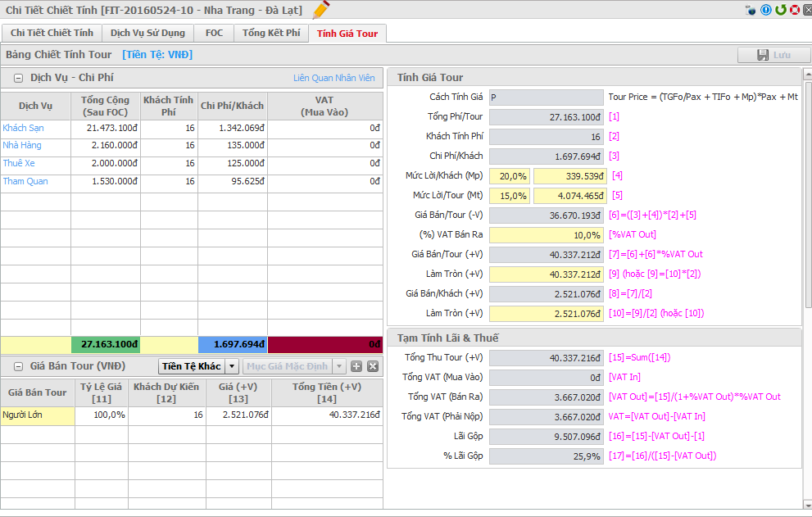Collapse the Giá Bán Tour (VNĐ) section
The image size is (812, 517).
(x=17, y=366)
